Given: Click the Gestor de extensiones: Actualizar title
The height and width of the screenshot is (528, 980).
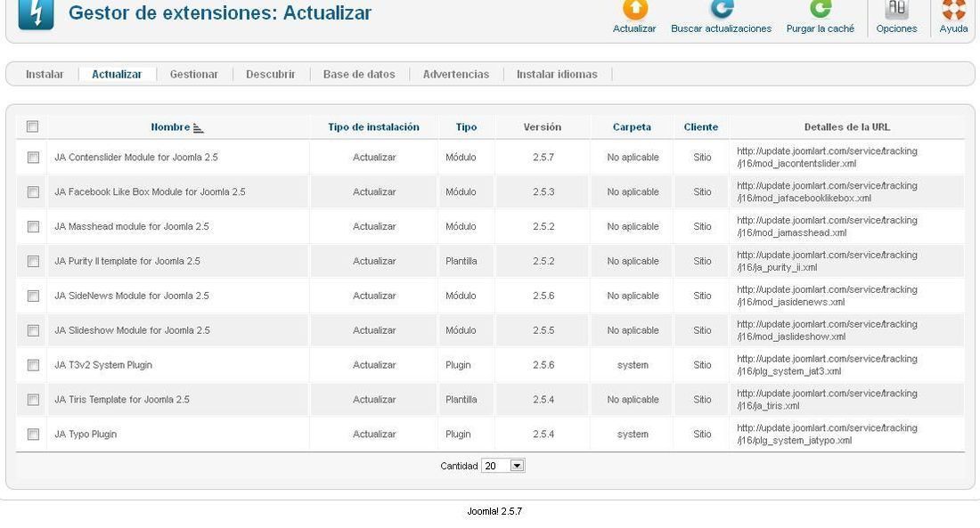Looking at the screenshot, I should click(220, 12).
